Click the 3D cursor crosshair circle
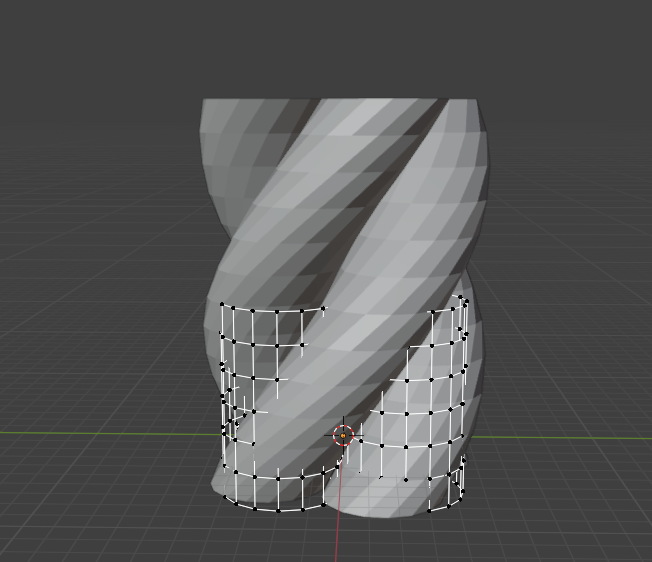The width and height of the screenshot is (652, 562). pyautogui.click(x=343, y=435)
